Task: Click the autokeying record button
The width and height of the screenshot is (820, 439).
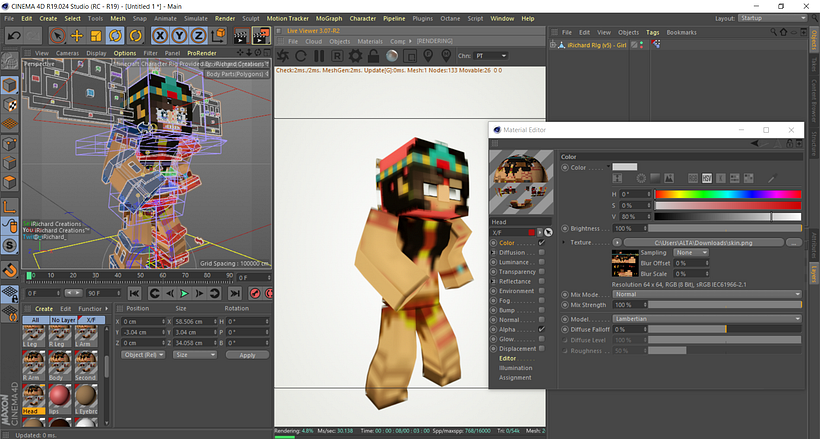Action: [268, 294]
